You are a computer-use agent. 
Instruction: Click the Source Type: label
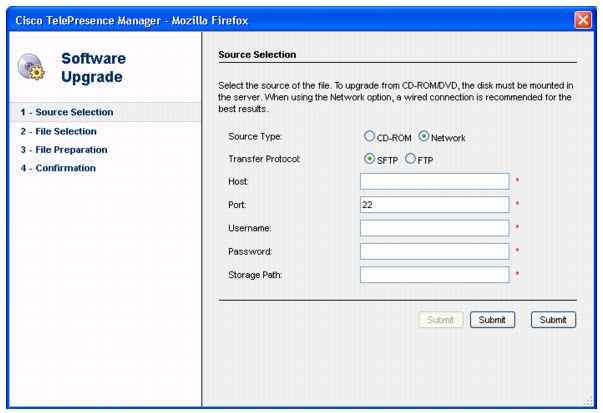[255, 137]
